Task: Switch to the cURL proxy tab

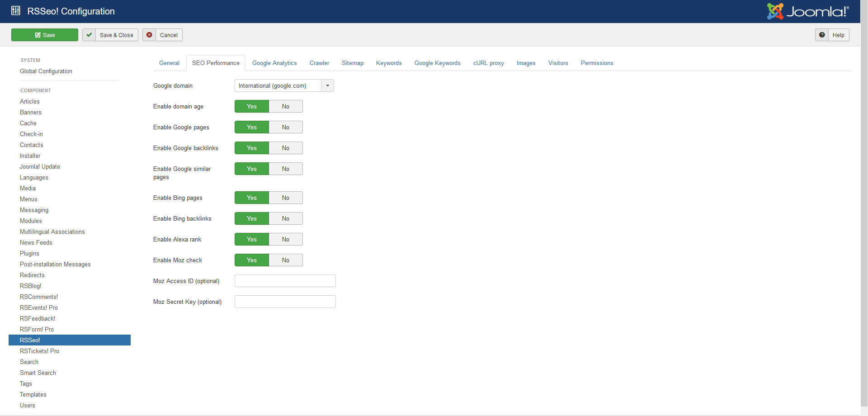Action: pos(489,63)
